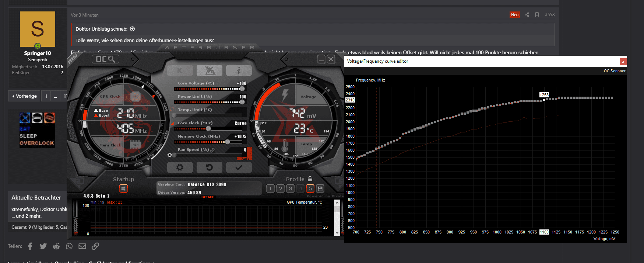Select profile slot 2
Screen dimensions: 644x263
click(280, 188)
